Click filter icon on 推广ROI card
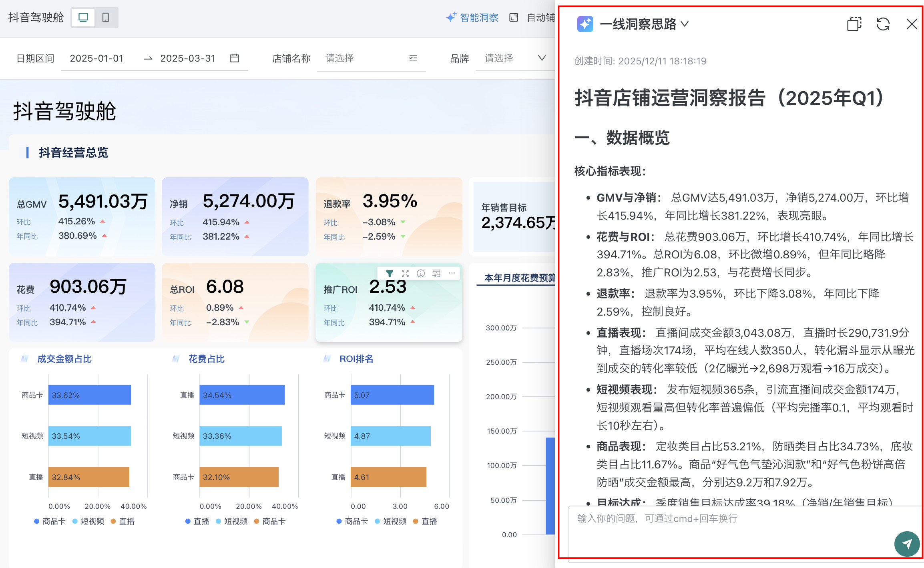The image size is (924, 568). tap(389, 274)
